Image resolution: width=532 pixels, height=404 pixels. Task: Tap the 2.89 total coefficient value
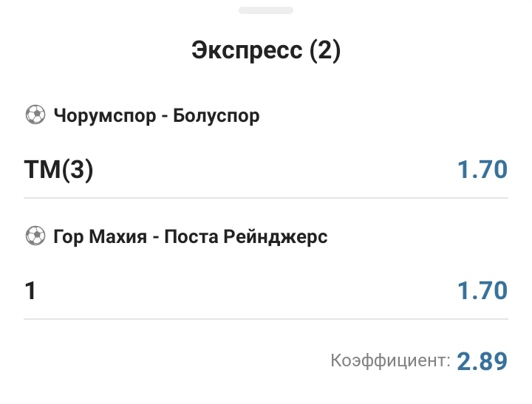point(482,361)
